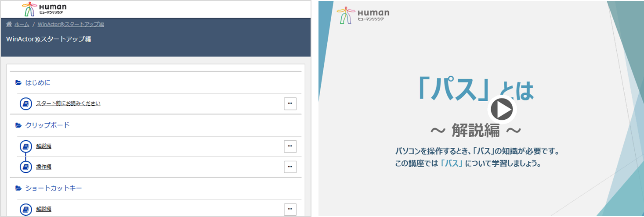Viewport: 644px width, 217px height.
Task: Collapse the ショートカットキー section heading
Action: [x=54, y=188]
